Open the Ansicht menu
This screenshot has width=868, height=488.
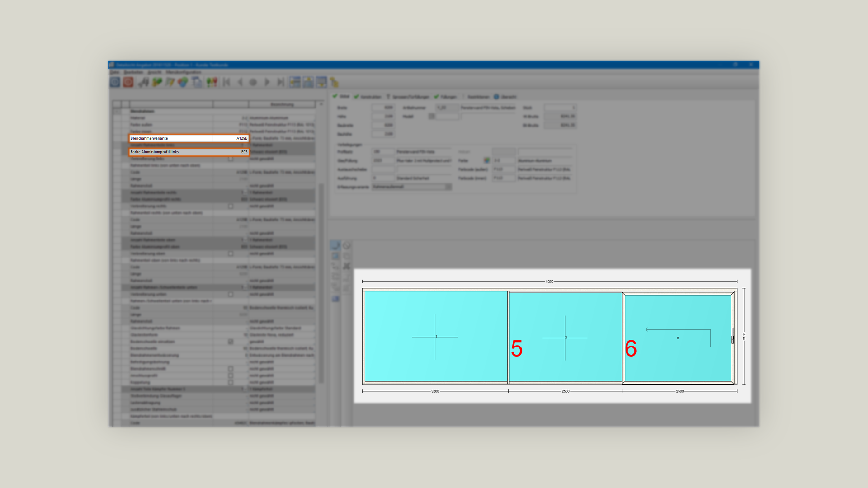coord(155,72)
